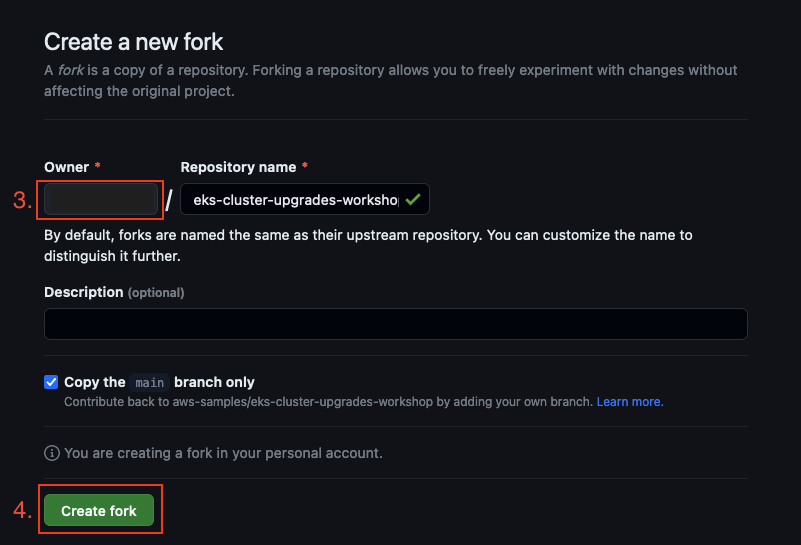Click the red asterisk beside Owner

[98, 165]
